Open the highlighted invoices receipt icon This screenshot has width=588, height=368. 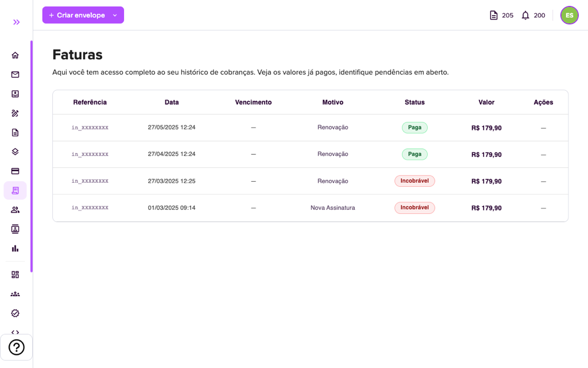coord(15,190)
